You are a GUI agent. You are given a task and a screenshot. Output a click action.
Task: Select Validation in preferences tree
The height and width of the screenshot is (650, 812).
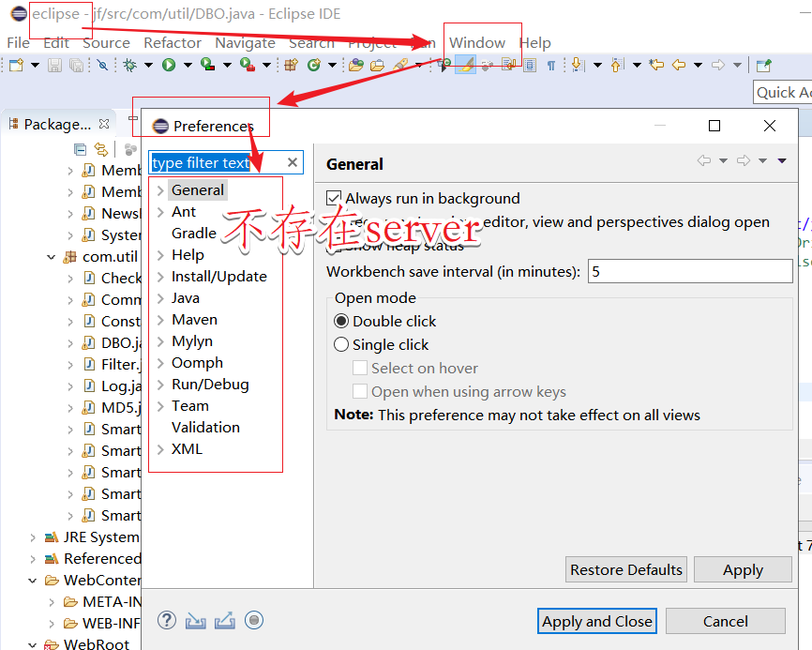click(x=205, y=428)
